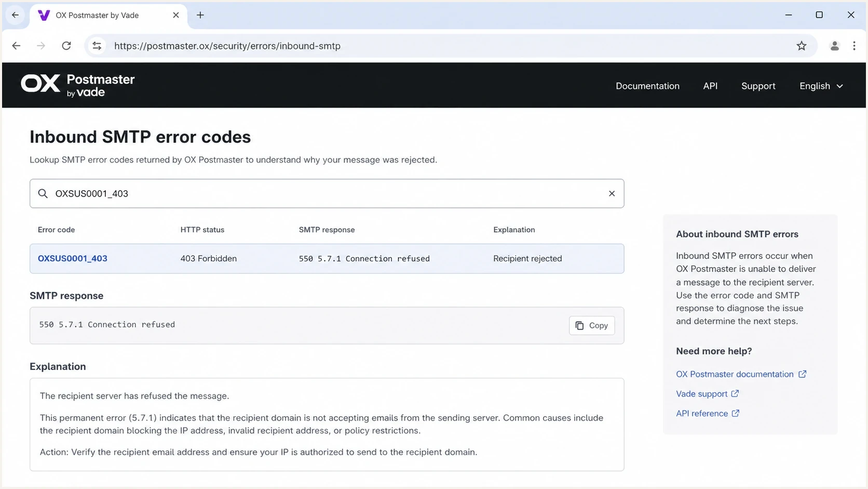The width and height of the screenshot is (868, 489).
Task: Click the Explanation column header
Action: (514, 230)
